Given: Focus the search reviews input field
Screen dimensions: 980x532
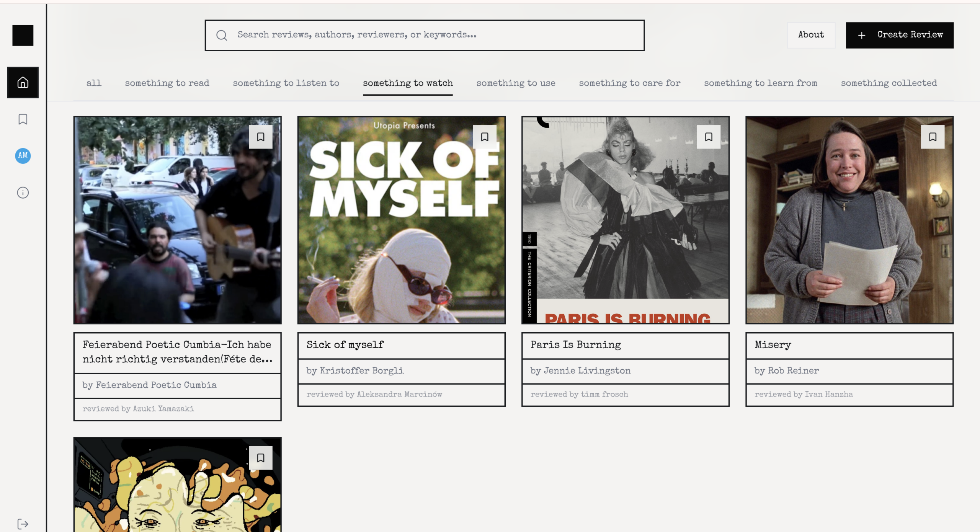Looking at the screenshot, I should pos(425,35).
